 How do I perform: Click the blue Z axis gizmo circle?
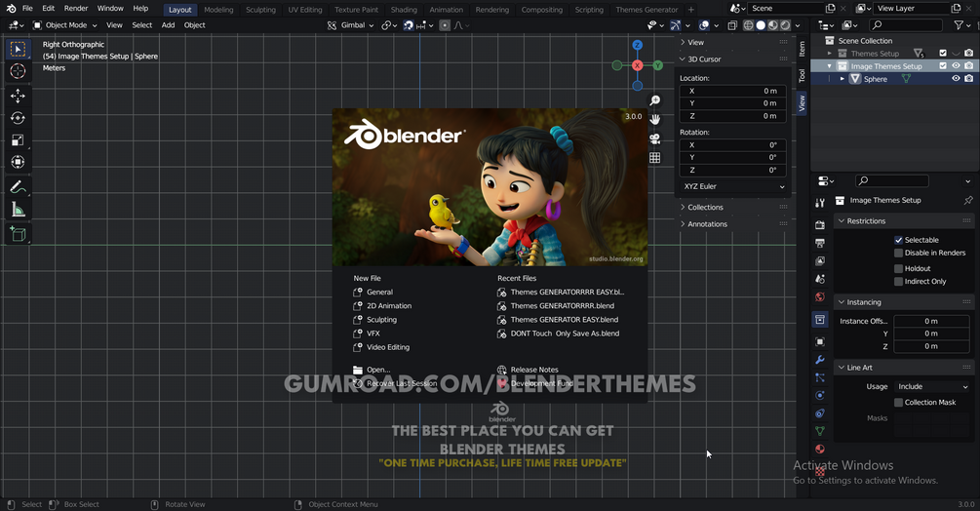tap(638, 45)
